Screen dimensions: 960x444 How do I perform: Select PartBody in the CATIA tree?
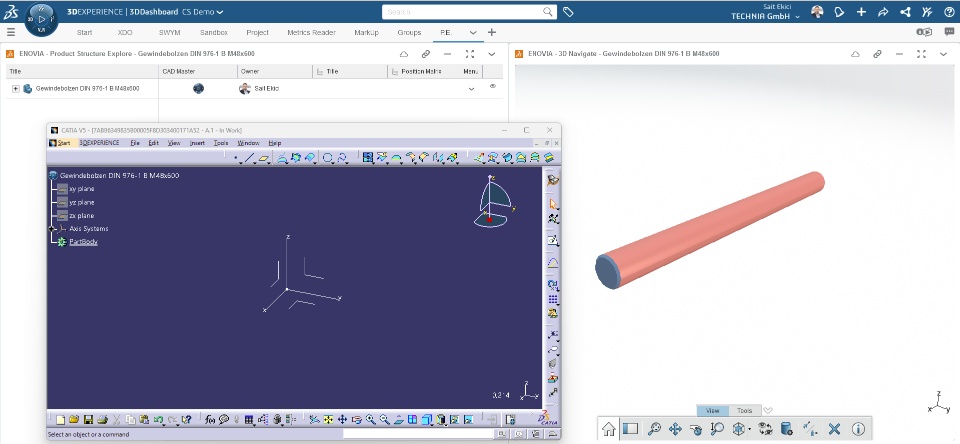pyautogui.click(x=83, y=242)
